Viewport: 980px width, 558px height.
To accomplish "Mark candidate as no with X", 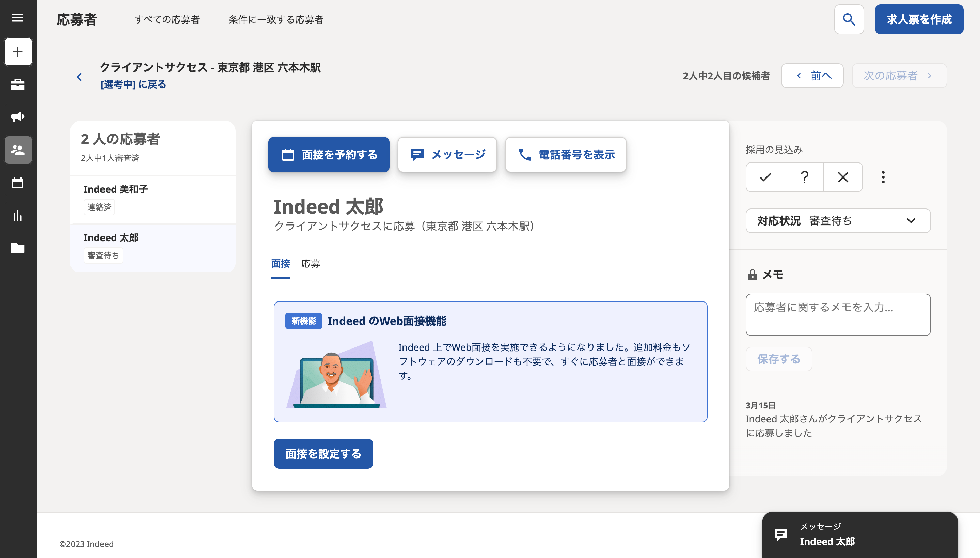I will pos(843,177).
